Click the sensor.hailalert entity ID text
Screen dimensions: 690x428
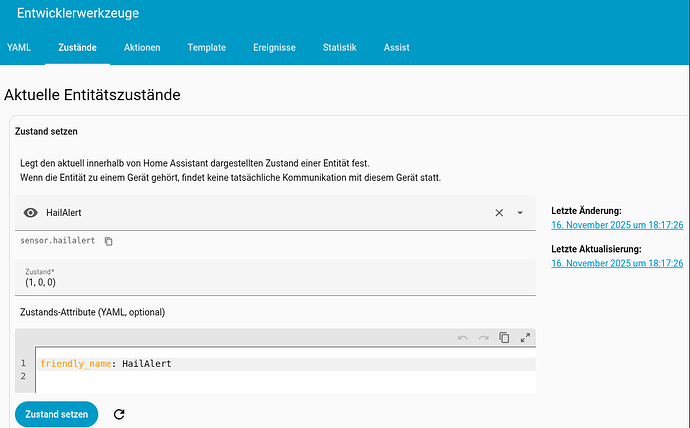tap(58, 241)
